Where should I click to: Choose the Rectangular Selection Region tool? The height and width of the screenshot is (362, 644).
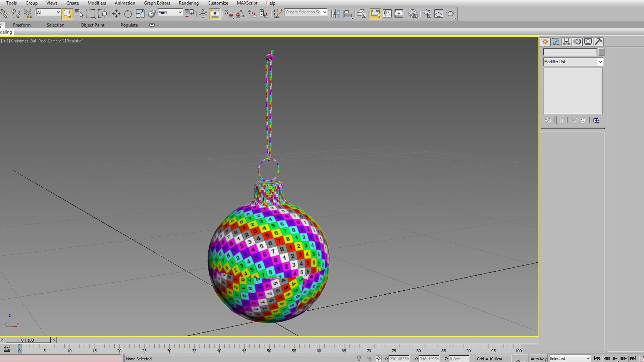91,14
